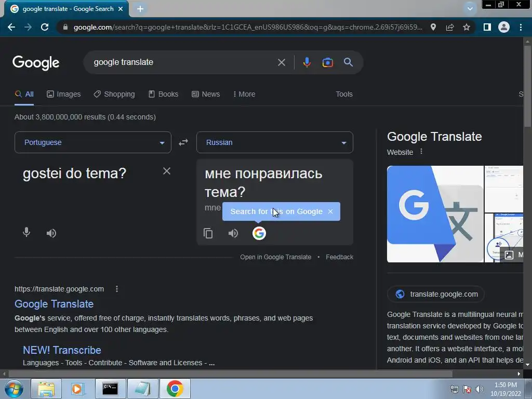The height and width of the screenshot is (399, 532).
Task: Click the vertical scrollbar thumb
Action: click(528, 87)
